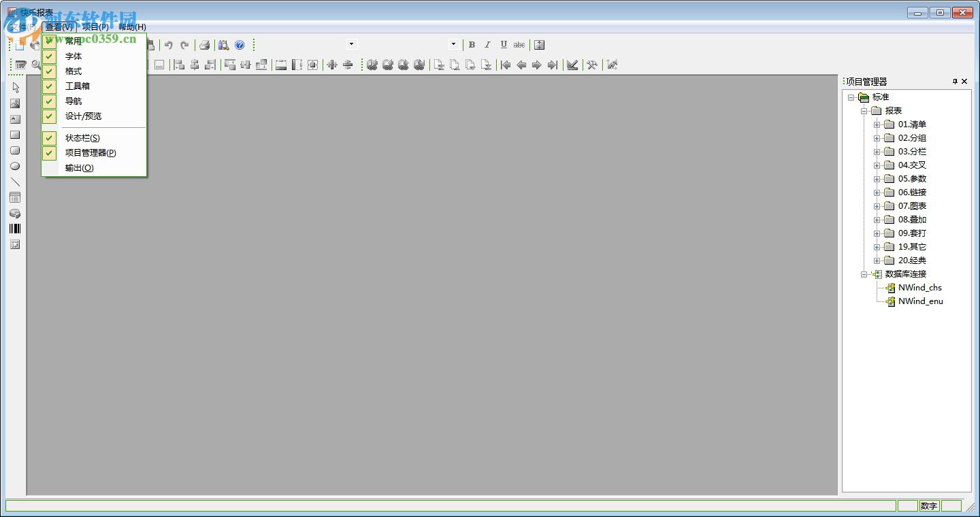Go to last page navigation icon

pyautogui.click(x=553, y=65)
